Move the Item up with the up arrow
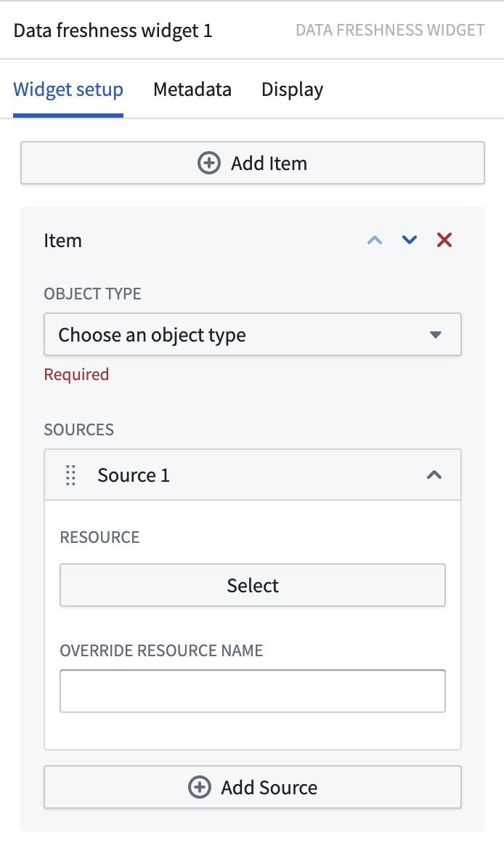This screenshot has height=843, width=504. tap(375, 241)
